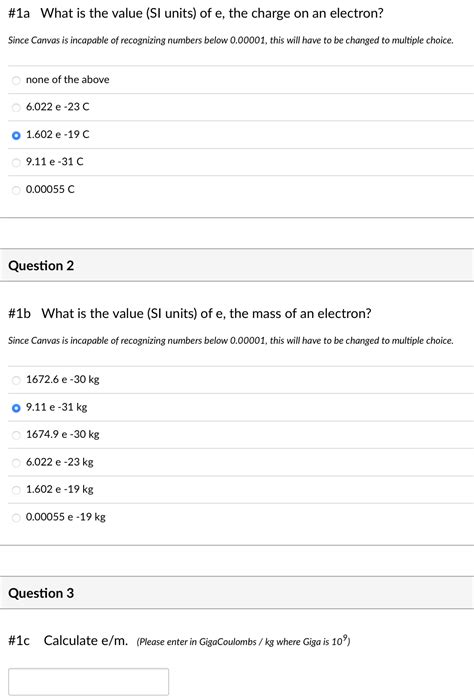474x699 pixels.
Task: Click the GigaCoulombs per kg hint text
Action: pyautogui.click(x=243, y=641)
